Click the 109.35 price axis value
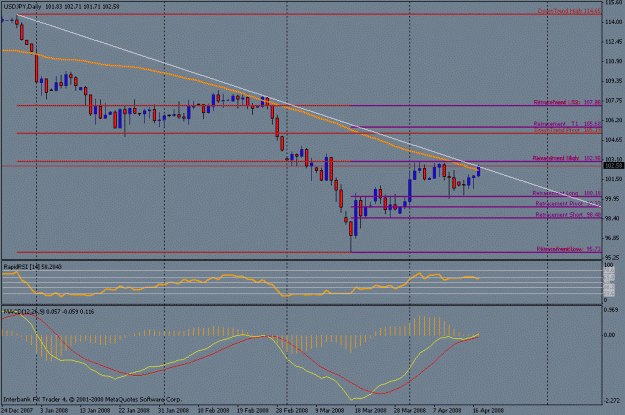Screen dimensions: 625x415 coord(613,81)
